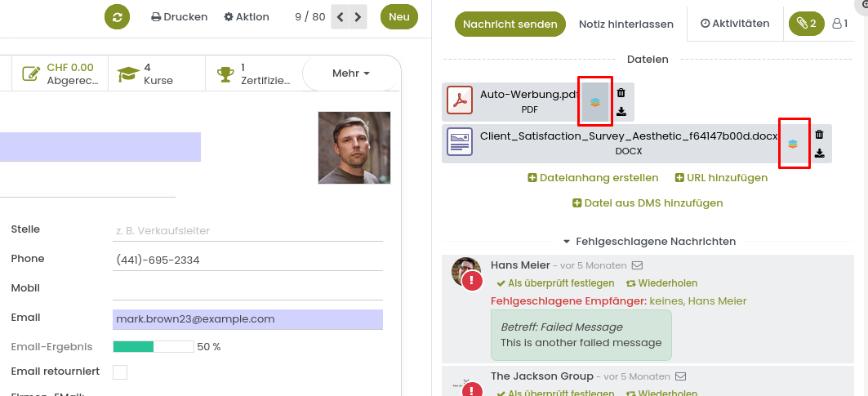Delete the Auto-Werbung.pdf attachment
868x396 pixels.
click(621, 93)
